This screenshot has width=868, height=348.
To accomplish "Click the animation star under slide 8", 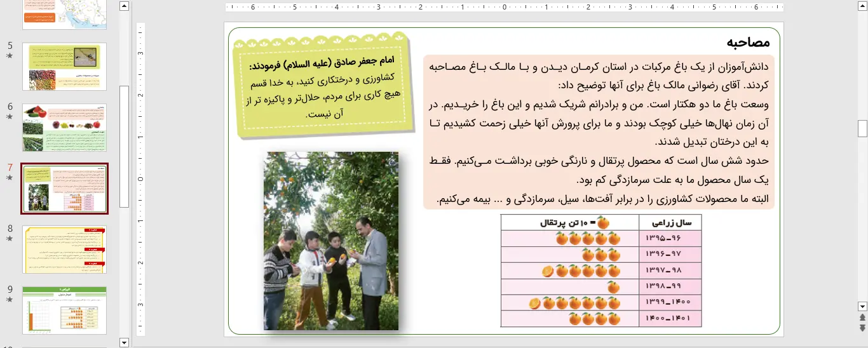I will 10,239.
